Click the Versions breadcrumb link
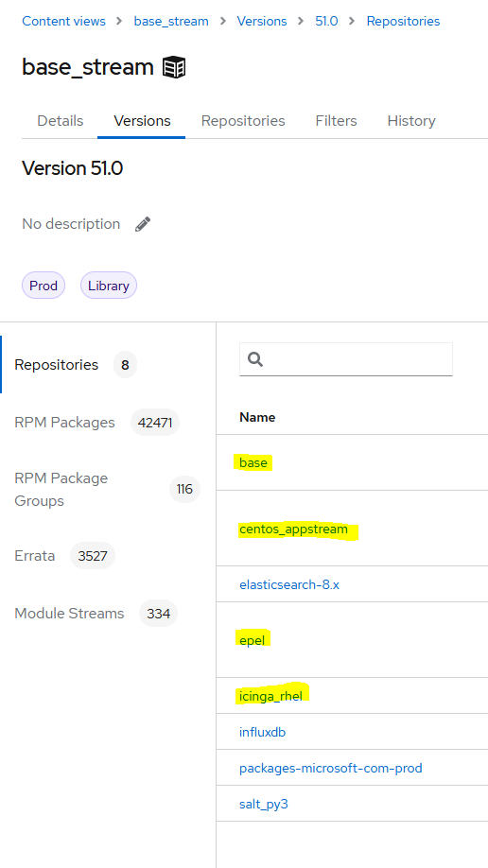 262,21
